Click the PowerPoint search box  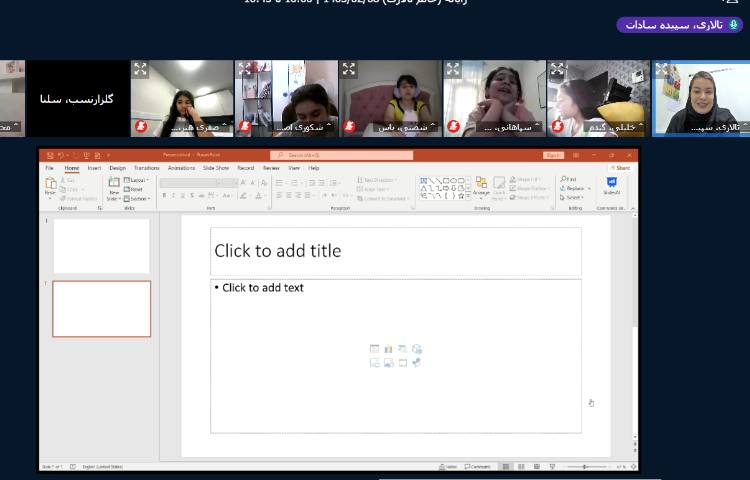click(x=342, y=155)
